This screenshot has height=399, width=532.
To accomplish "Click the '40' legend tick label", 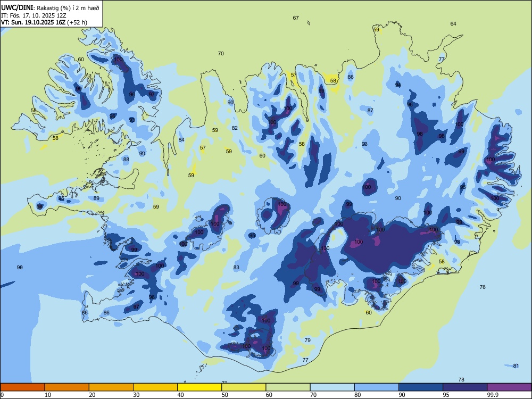I will coord(181,395).
